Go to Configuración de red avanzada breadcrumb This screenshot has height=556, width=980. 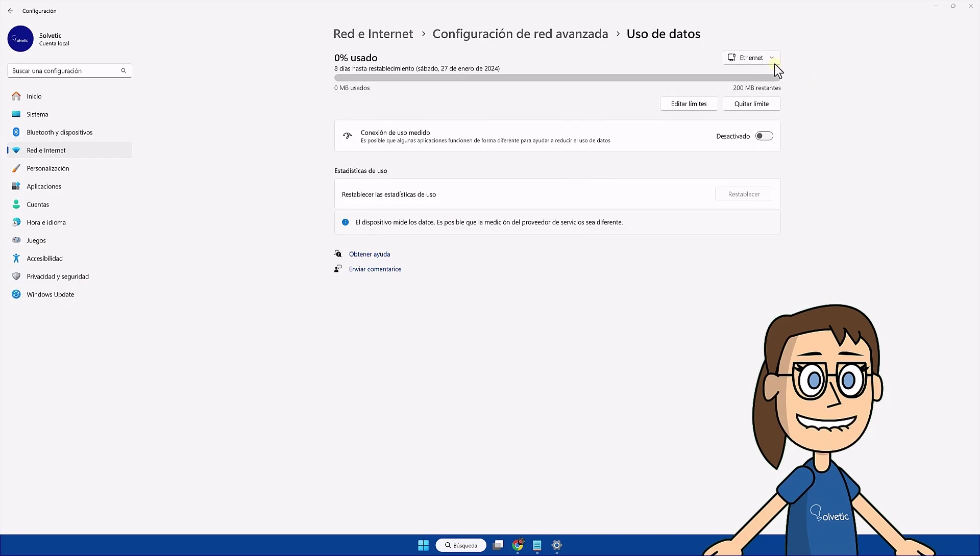point(520,34)
